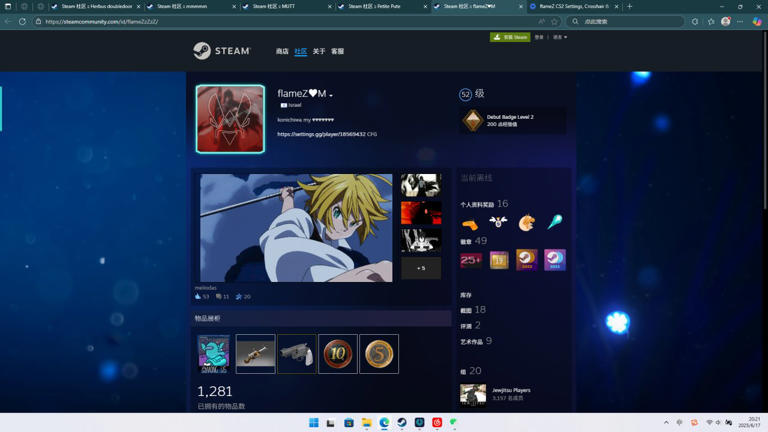Viewport: 768px width, 432px height.
Task: Open the purple Steam 2021 badge
Action: tap(554, 260)
